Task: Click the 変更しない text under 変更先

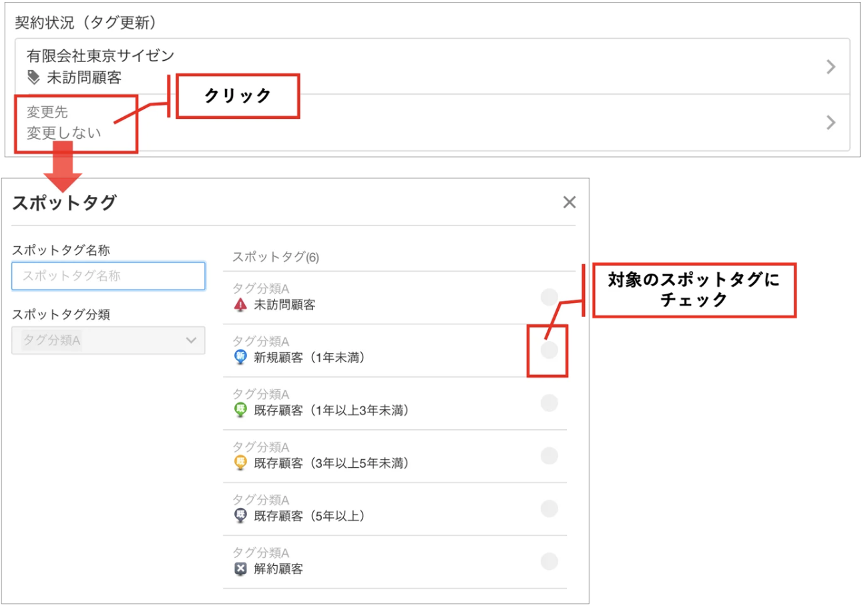Action: (x=64, y=133)
